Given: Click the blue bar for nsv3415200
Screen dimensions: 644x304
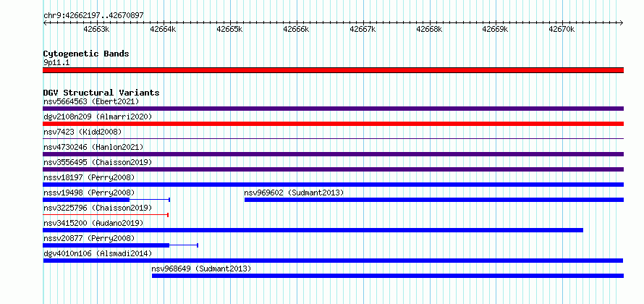Looking at the screenshot, I should (313, 230).
